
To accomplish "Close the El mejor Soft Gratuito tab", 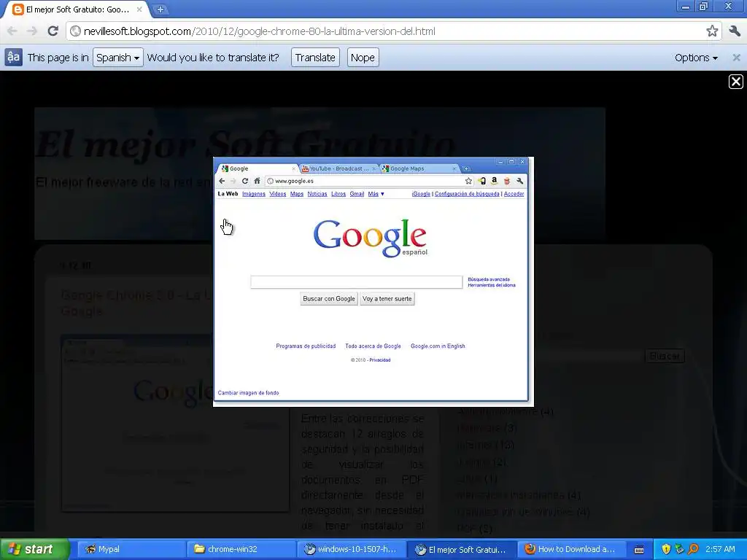I will 139,9.
